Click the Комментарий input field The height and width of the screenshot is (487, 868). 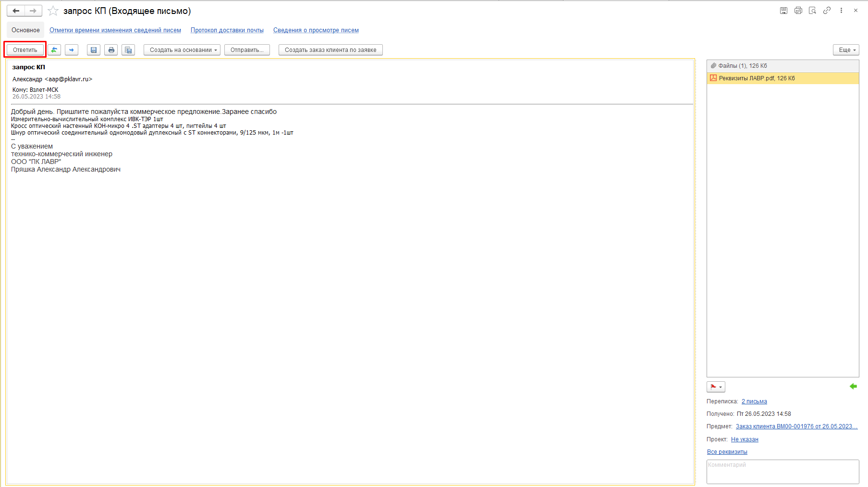782,472
